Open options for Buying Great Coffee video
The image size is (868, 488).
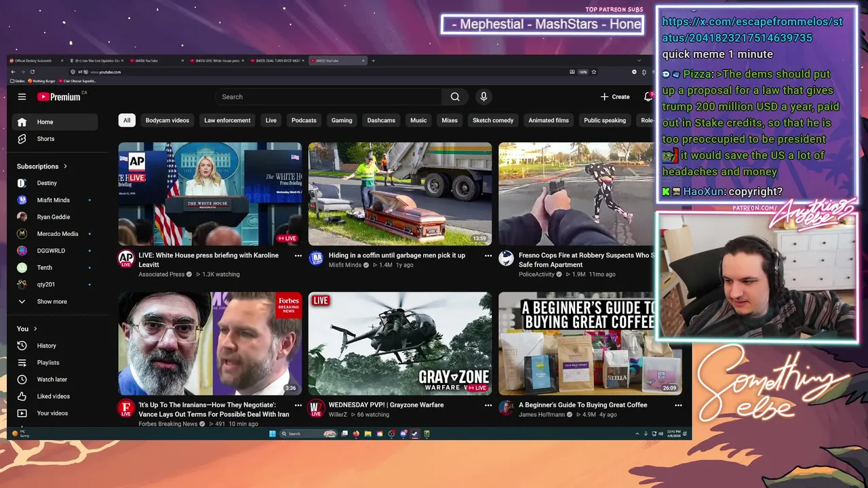(x=677, y=405)
